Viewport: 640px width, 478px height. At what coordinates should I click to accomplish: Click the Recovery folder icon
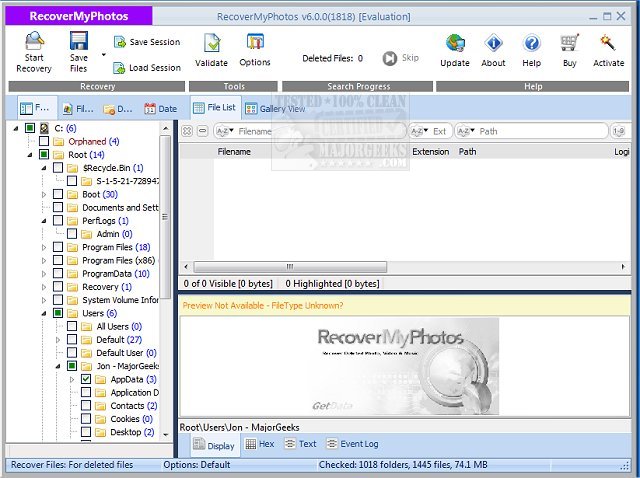coord(72,287)
